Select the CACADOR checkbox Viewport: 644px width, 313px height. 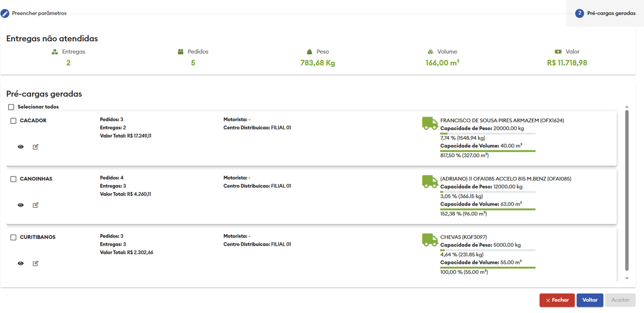click(x=14, y=121)
